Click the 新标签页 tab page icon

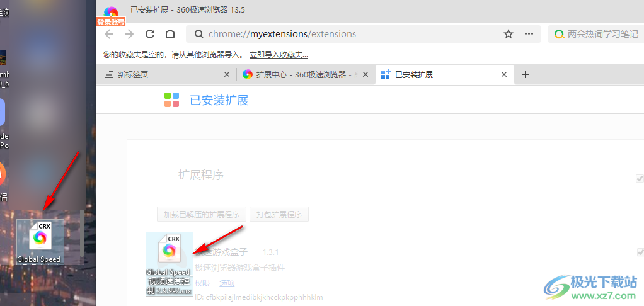point(109,74)
